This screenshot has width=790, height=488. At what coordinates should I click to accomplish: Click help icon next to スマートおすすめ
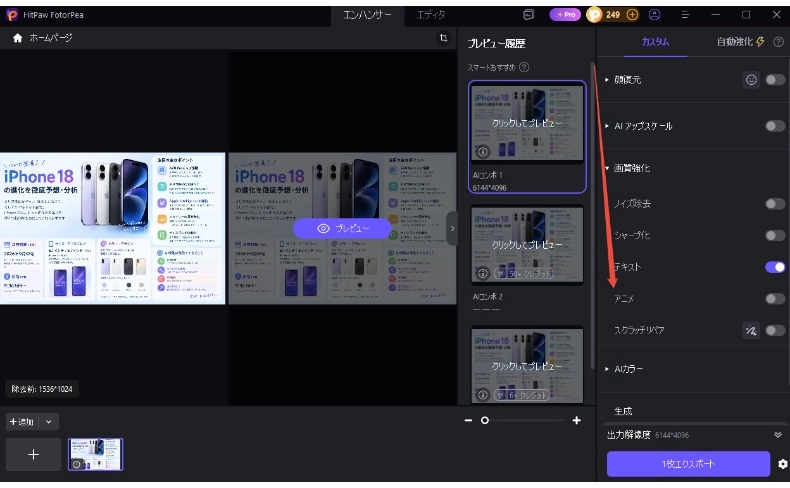[x=524, y=67]
